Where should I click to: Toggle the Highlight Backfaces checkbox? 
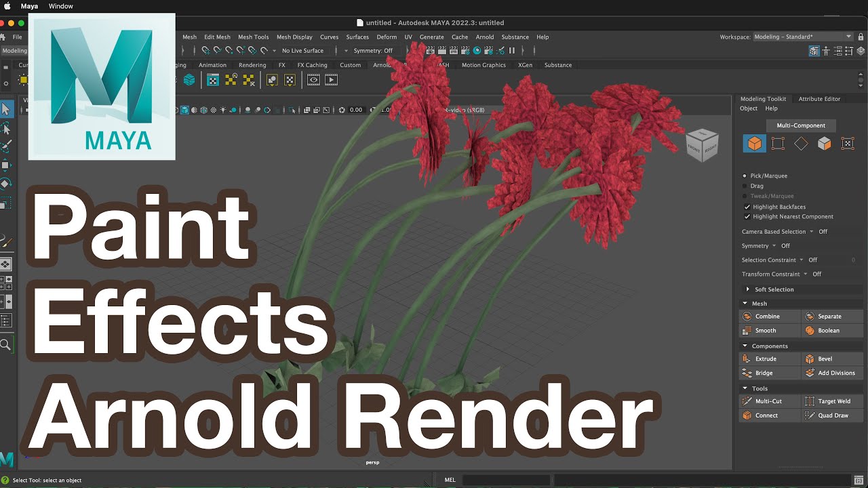pos(747,207)
